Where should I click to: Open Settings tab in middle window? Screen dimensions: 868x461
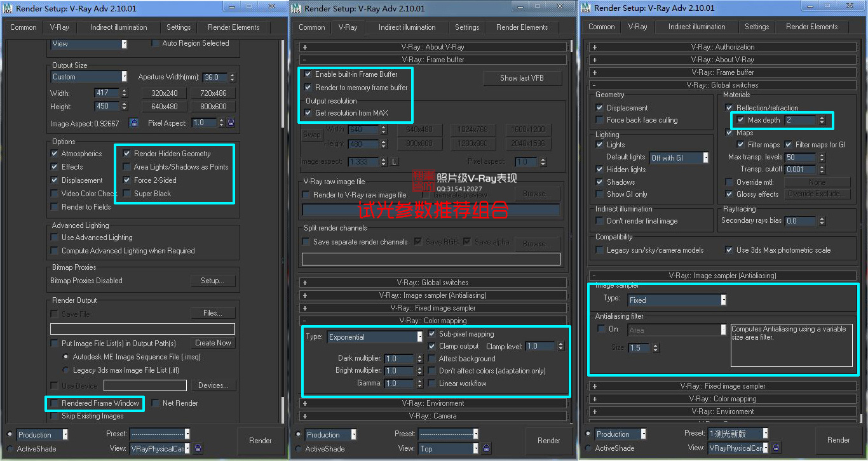[x=467, y=27]
